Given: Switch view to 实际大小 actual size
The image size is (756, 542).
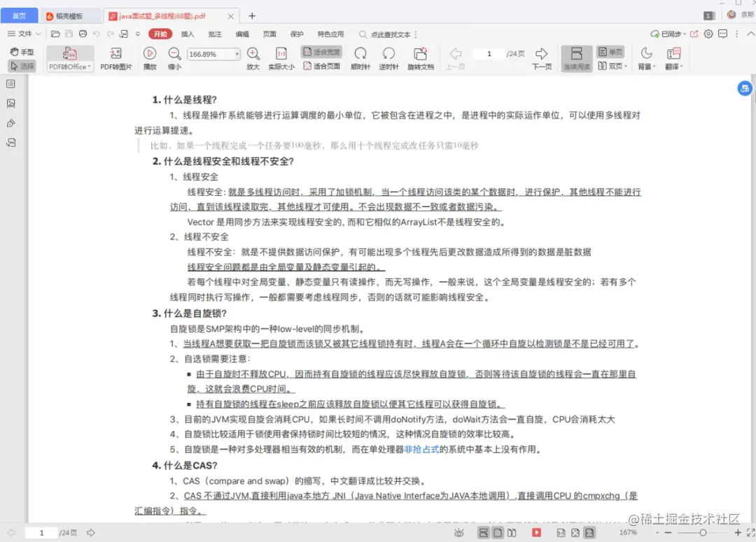Looking at the screenshot, I should coord(282,59).
